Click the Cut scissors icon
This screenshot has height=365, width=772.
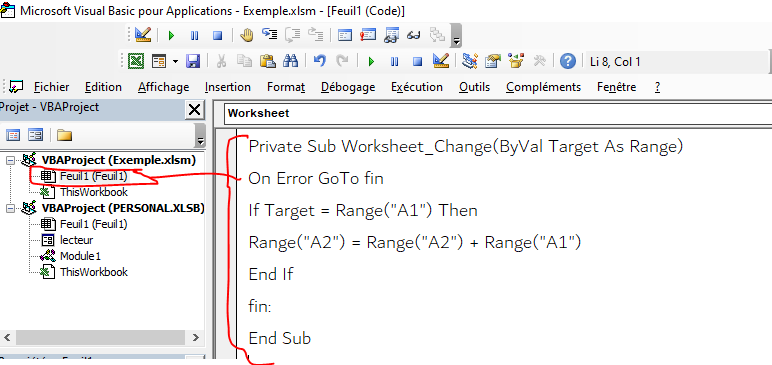221,62
